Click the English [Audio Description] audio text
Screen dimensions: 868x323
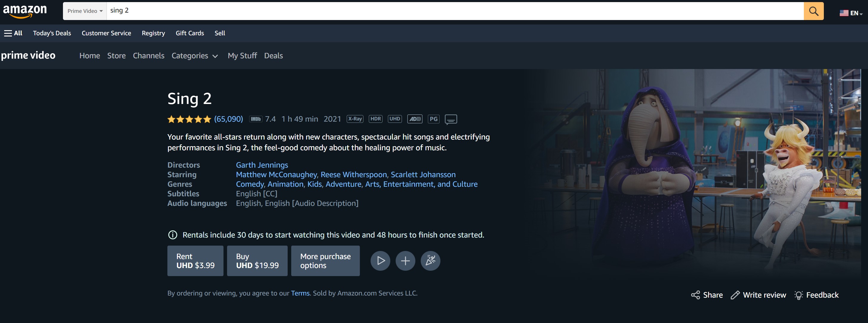click(312, 203)
